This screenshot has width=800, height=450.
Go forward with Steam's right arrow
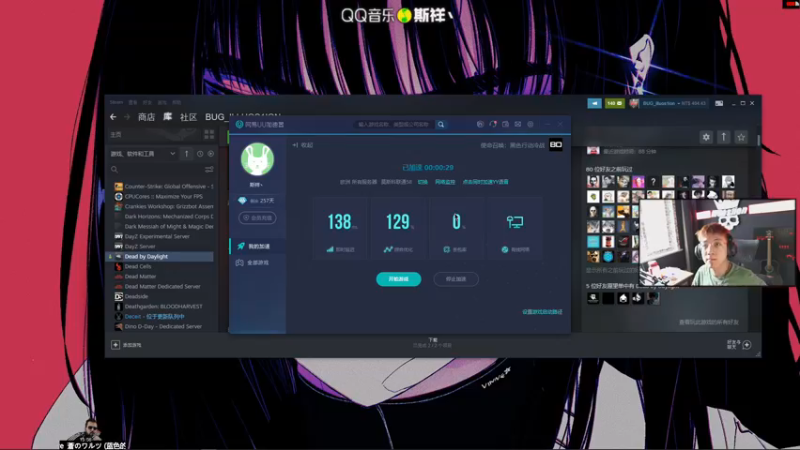click(127, 117)
